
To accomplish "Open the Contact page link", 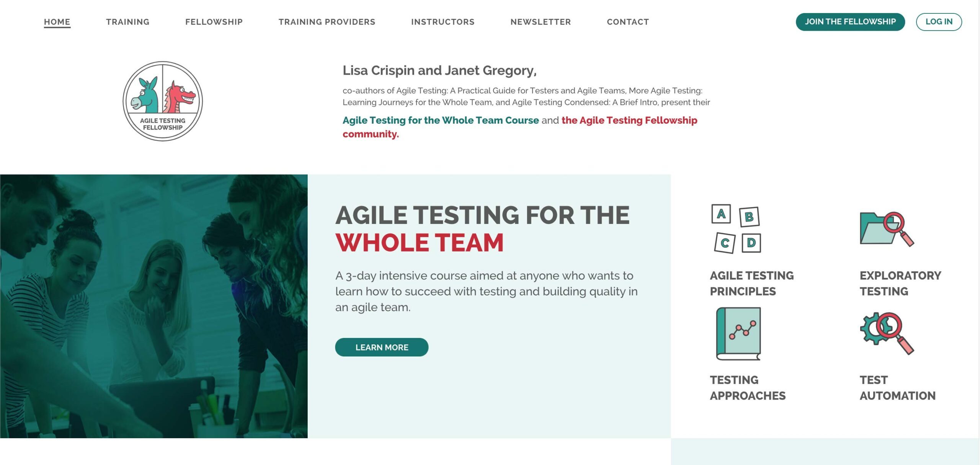I will point(628,22).
